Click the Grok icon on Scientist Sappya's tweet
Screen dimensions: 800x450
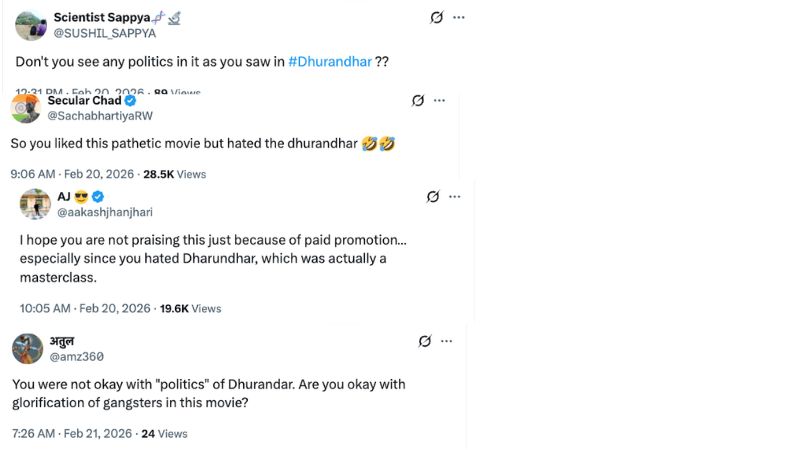[x=436, y=18]
